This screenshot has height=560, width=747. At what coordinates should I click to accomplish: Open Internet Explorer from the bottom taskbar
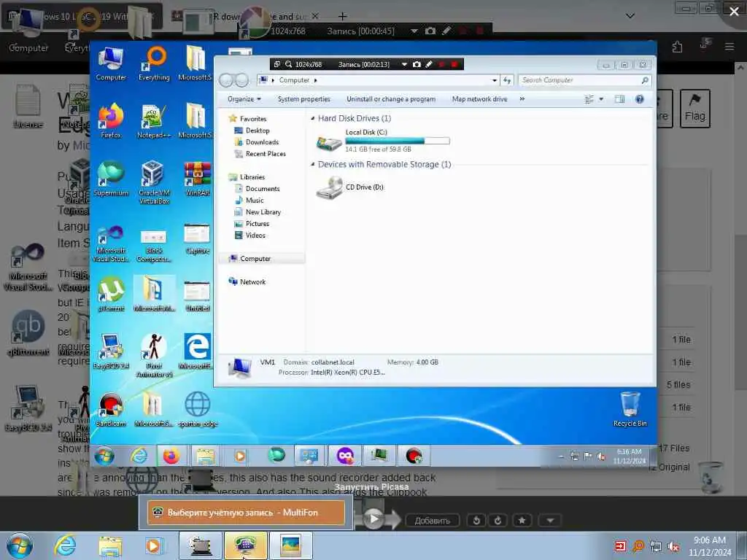[65, 545]
